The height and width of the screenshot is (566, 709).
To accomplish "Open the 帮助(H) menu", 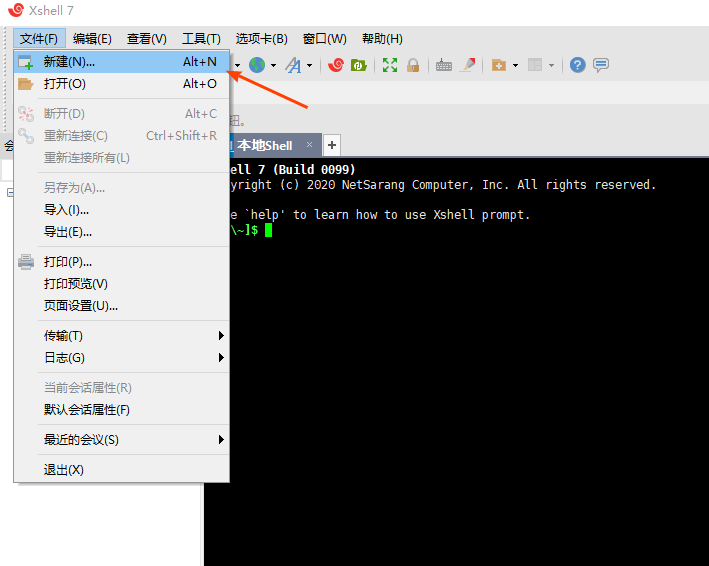I will [x=383, y=38].
